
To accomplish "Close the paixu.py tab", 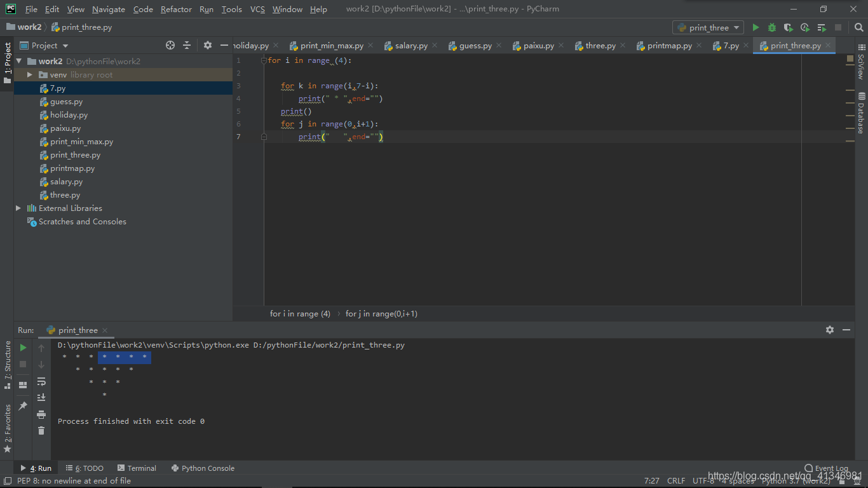I will 561,46.
